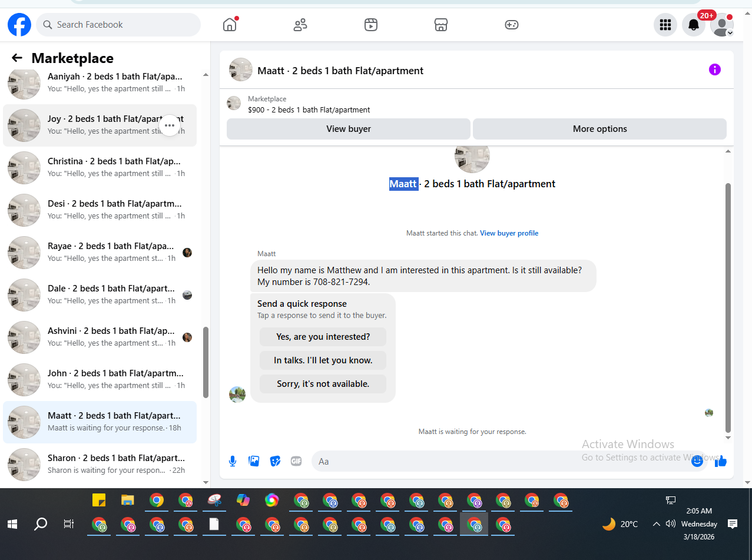Open the Facebook logo home link
The image size is (752, 560).
coord(19,25)
